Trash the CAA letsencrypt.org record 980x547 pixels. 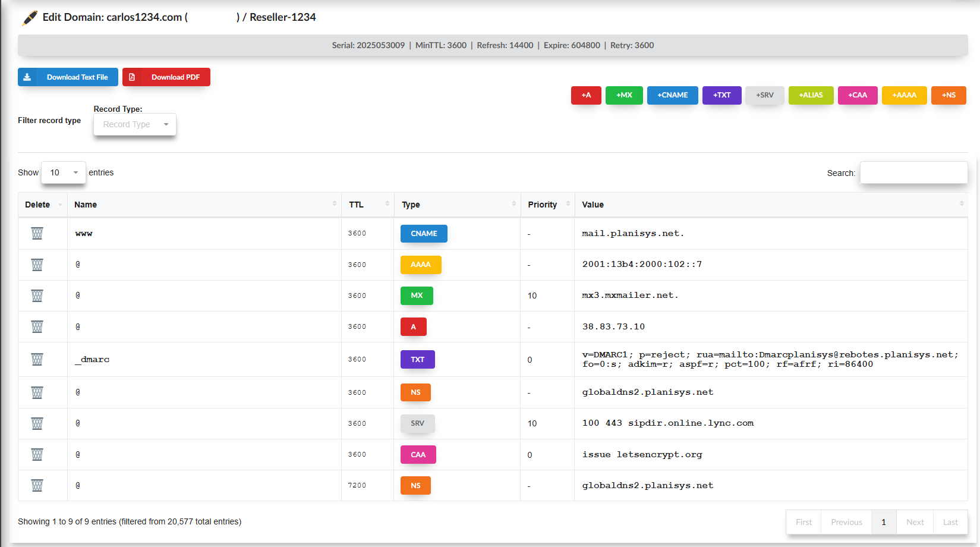(x=37, y=455)
